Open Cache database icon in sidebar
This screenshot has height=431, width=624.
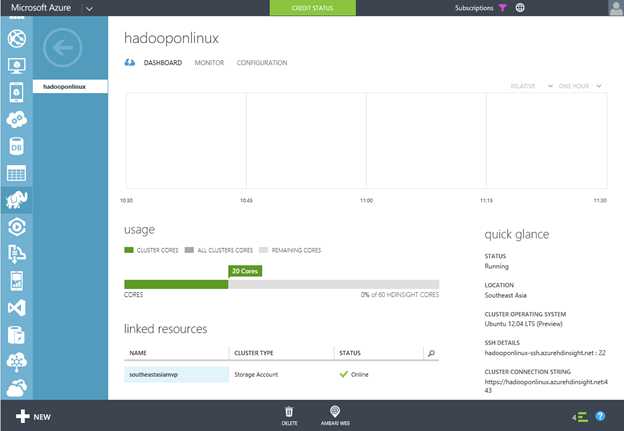point(16,335)
